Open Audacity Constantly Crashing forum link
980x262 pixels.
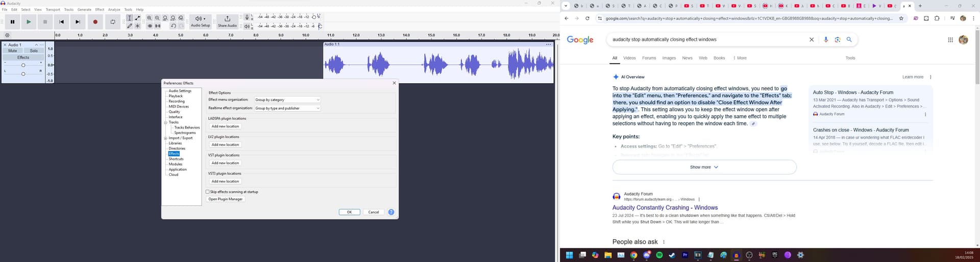665,208
